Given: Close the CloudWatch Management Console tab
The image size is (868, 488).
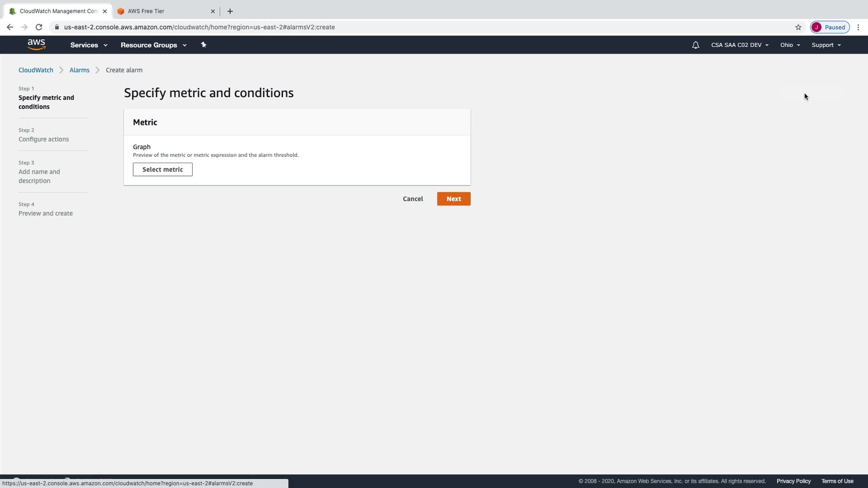Looking at the screenshot, I should [105, 11].
